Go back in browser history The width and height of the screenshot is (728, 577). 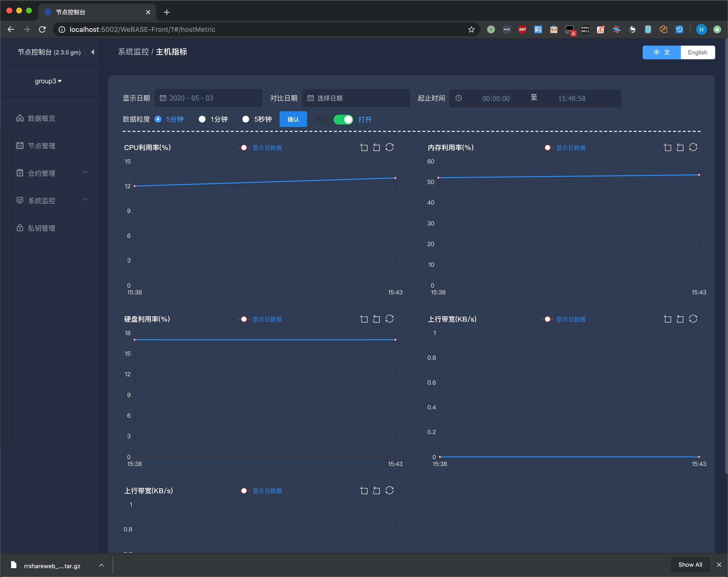click(x=11, y=29)
